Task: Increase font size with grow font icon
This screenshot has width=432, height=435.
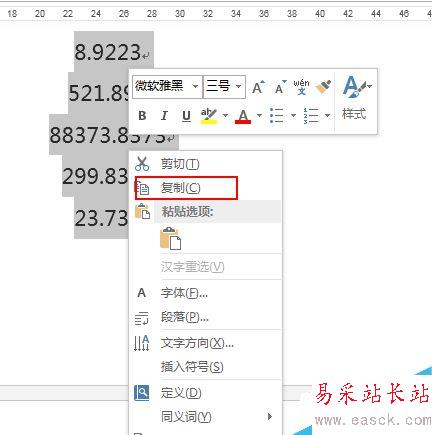Action: click(258, 87)
